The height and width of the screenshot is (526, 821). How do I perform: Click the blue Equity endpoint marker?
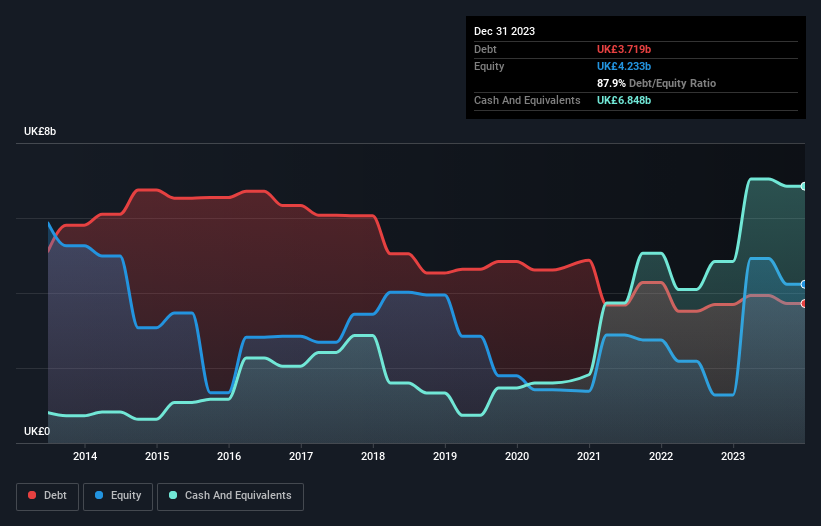[x=804, y=284]
